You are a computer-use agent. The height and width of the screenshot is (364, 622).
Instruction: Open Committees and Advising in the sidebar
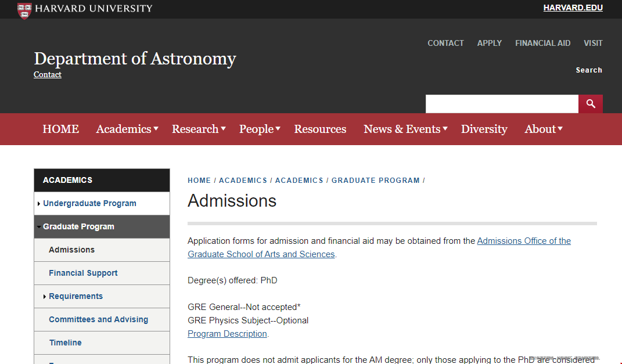(x=98, y=320)
